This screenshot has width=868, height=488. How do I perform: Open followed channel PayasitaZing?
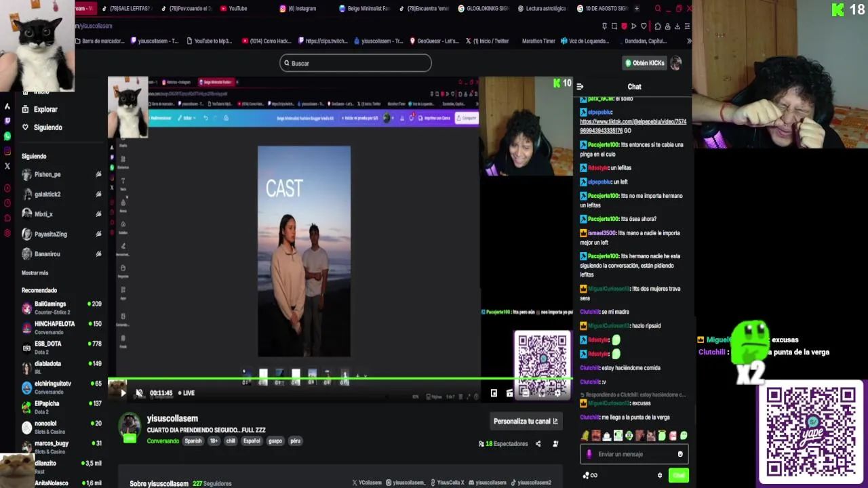click(51, 235)
